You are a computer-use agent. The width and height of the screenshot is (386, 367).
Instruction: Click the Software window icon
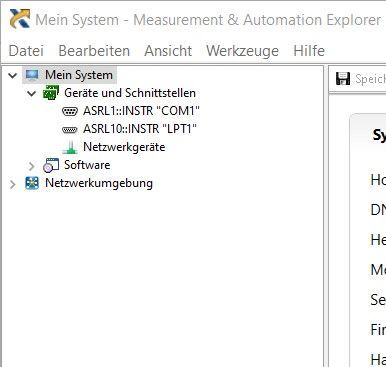point(51,165)
